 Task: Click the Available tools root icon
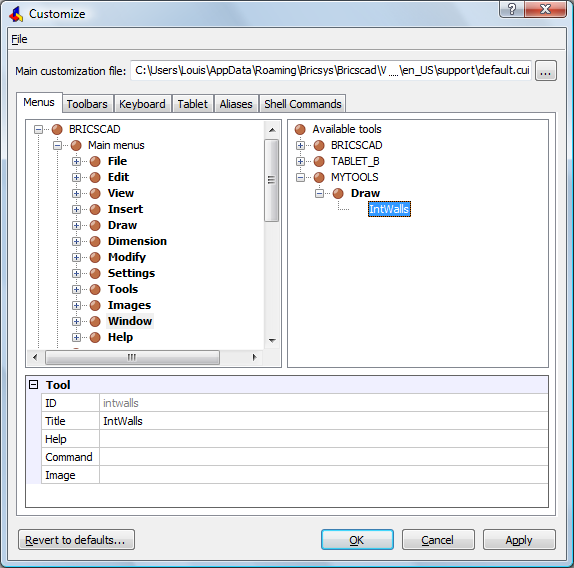tap(300, 129)
